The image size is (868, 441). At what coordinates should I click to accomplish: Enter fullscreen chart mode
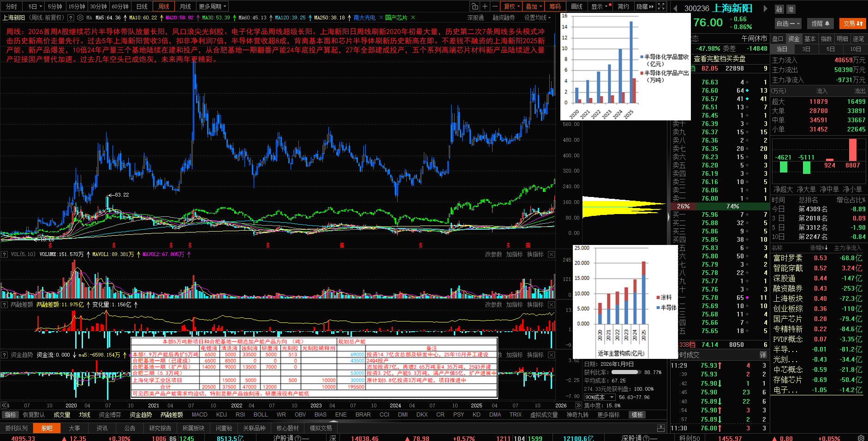(661, 6)
